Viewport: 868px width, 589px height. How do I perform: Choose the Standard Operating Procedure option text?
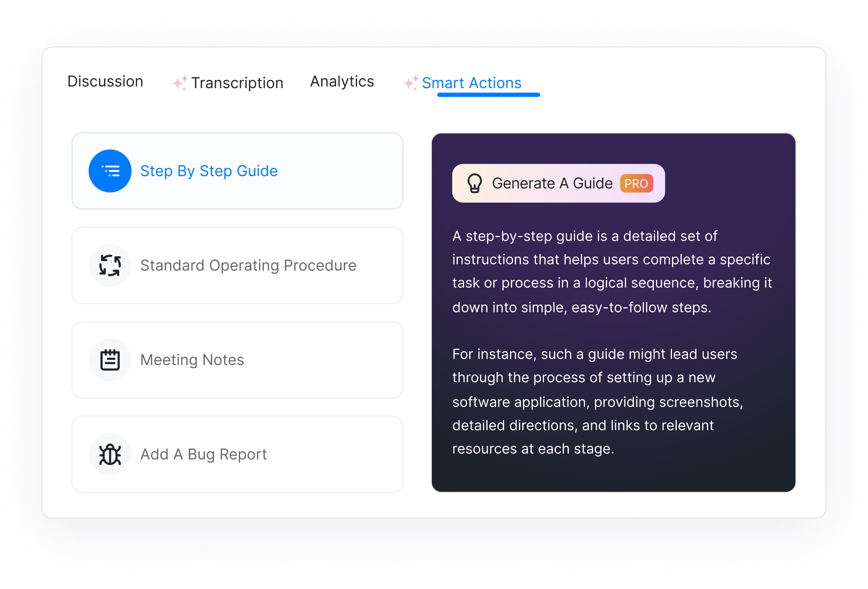[x=248, y=265]
